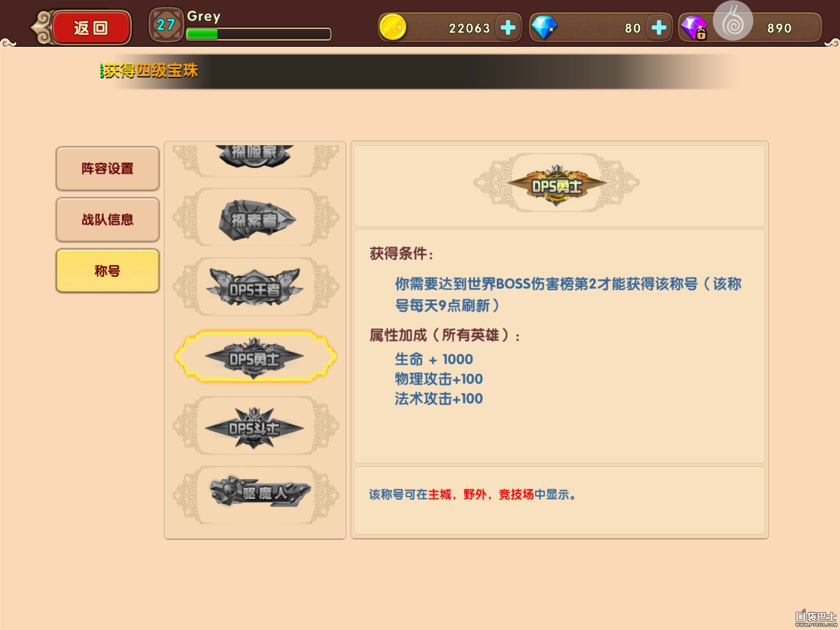
Task: Click the level 27 player badge
Action: [166, 25]
